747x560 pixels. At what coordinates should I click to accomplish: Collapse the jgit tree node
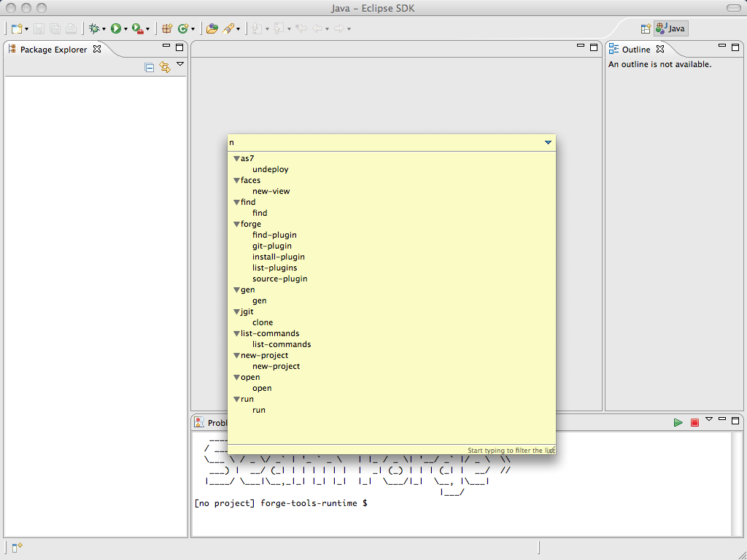point(236,312)
